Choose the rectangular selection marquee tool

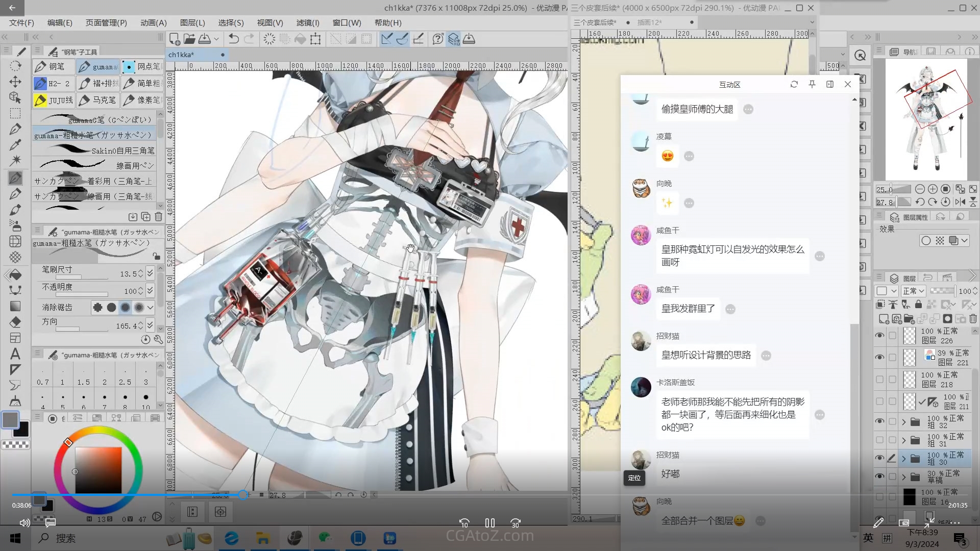pos(15,113)
